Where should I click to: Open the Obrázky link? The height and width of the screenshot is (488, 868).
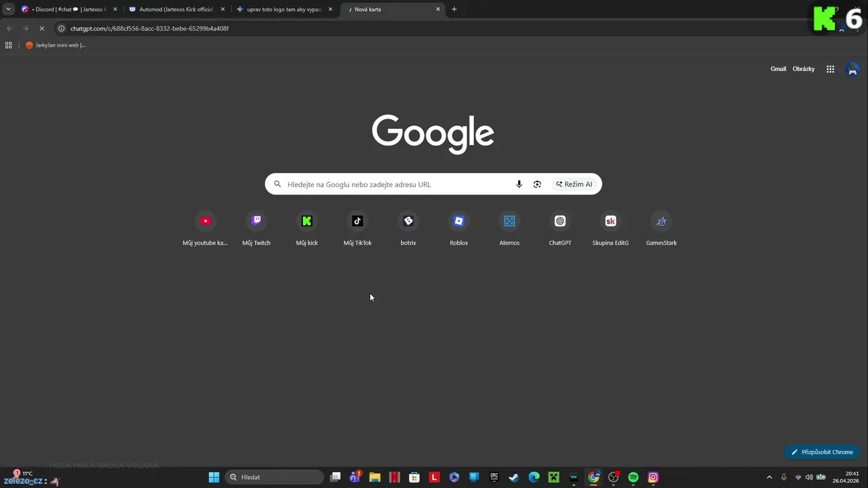[804, 69]
